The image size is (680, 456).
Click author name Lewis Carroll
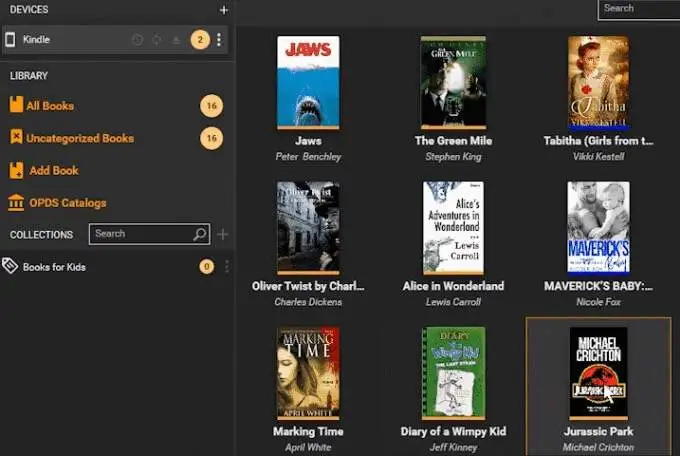tap(453, 302)
